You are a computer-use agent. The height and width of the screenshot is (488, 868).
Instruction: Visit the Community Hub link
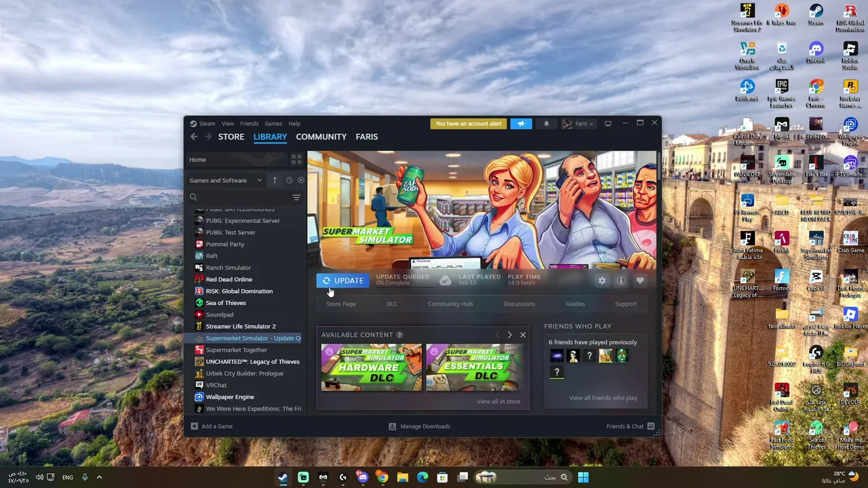click(x=450, y=304)
